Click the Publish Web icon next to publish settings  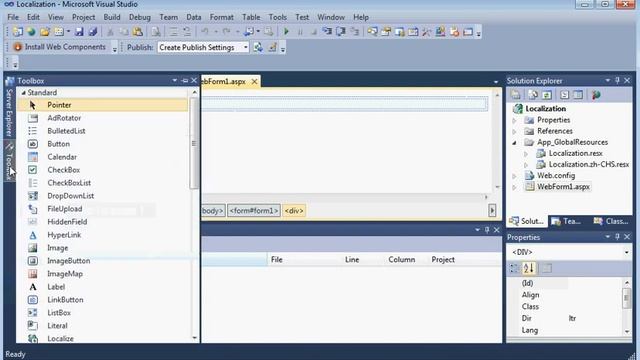(x=258, y=47)
